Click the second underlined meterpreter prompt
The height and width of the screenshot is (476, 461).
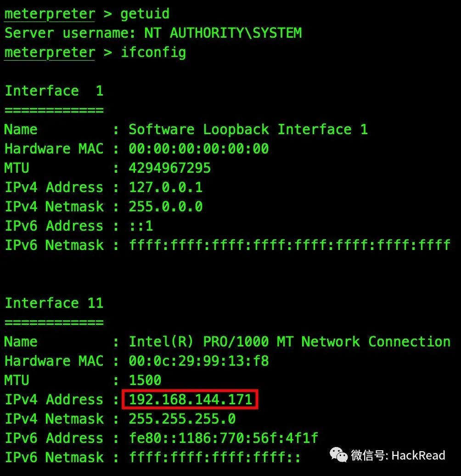[50, 52]
